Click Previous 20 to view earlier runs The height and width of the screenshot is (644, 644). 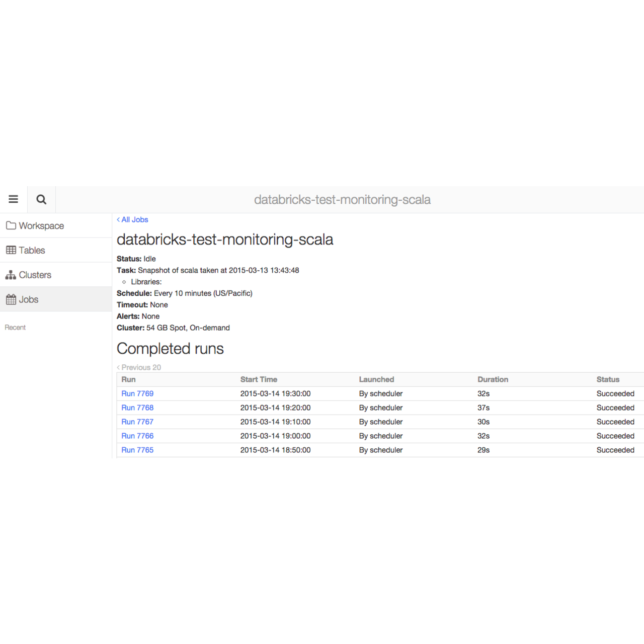coord(139,367)
